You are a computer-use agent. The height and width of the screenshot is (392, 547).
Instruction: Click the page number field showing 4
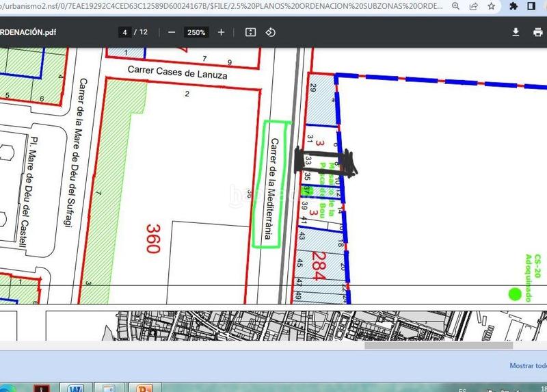point(124,32)
